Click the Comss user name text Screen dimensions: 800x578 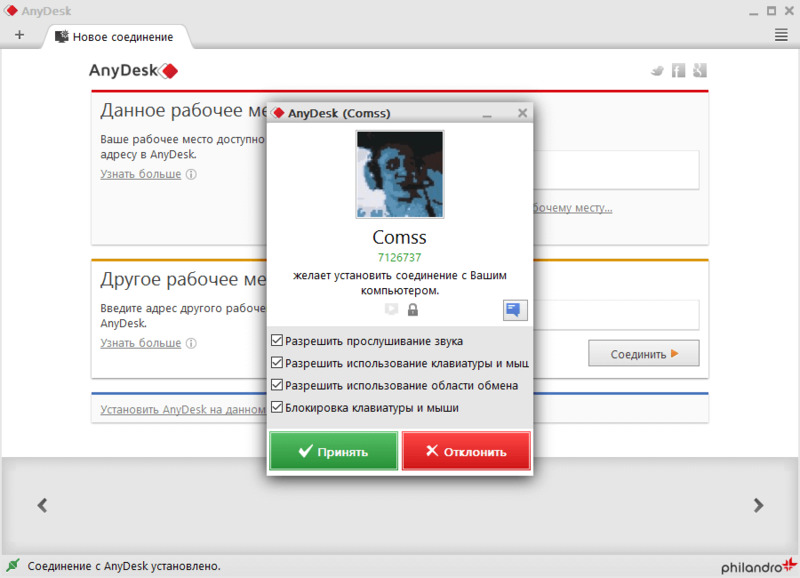[x=399, y=237]
